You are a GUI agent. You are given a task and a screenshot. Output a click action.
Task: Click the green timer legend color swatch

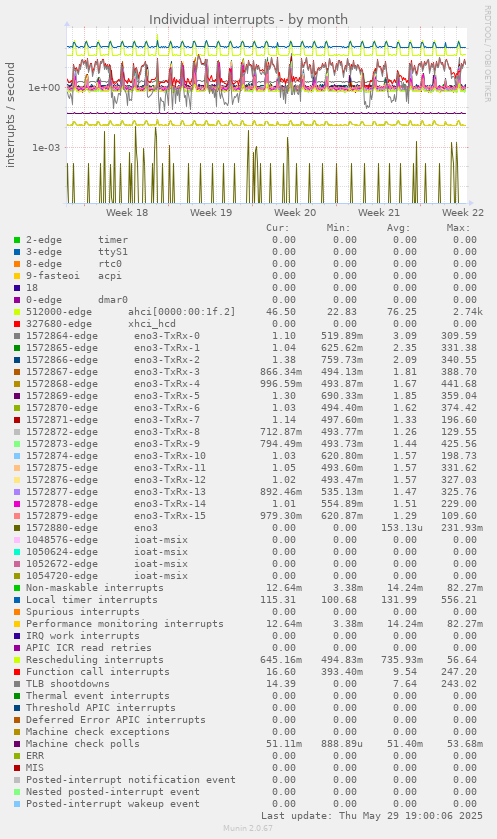[17, 240]
